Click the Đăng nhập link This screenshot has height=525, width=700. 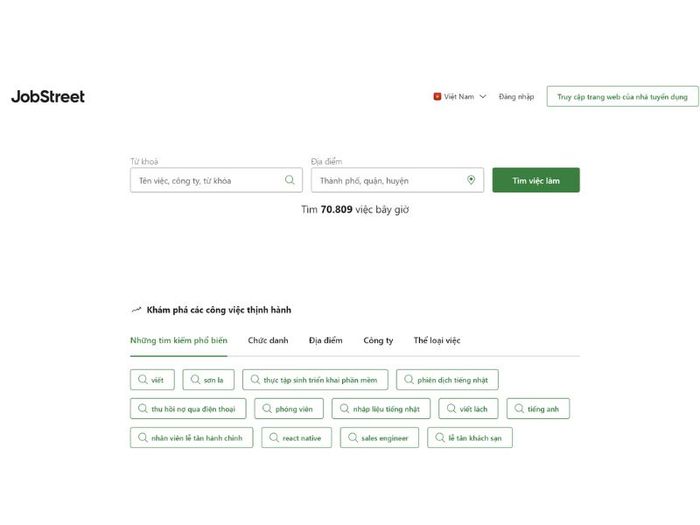tap(517, 97)
